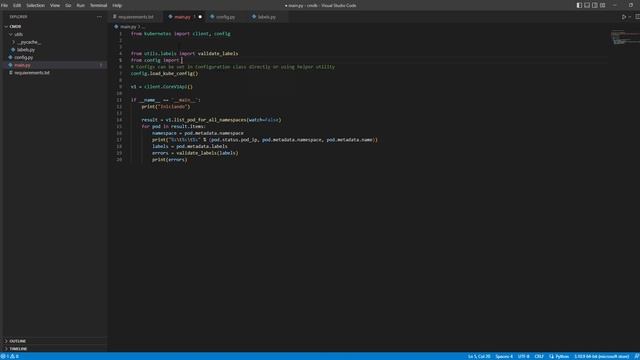Open the Go menu
Image resolution: width=640 pixels, height=360 pixels.
click(x=68, y=6)
